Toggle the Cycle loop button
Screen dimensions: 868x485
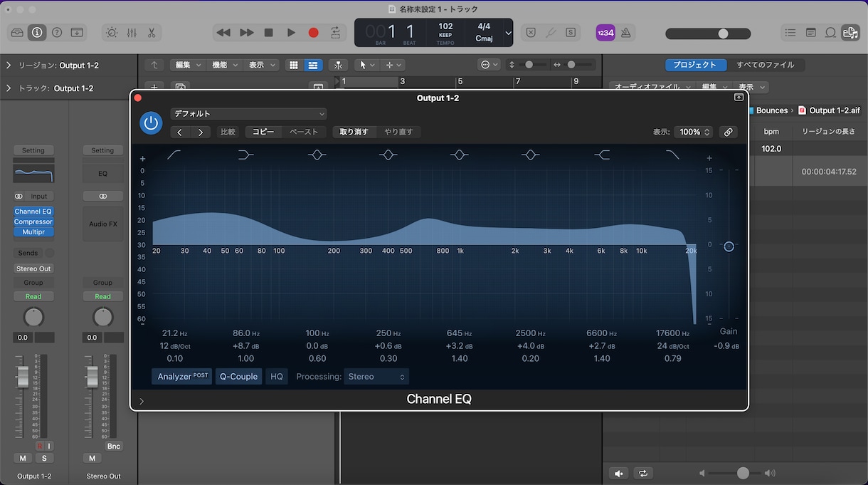[335, 33]
